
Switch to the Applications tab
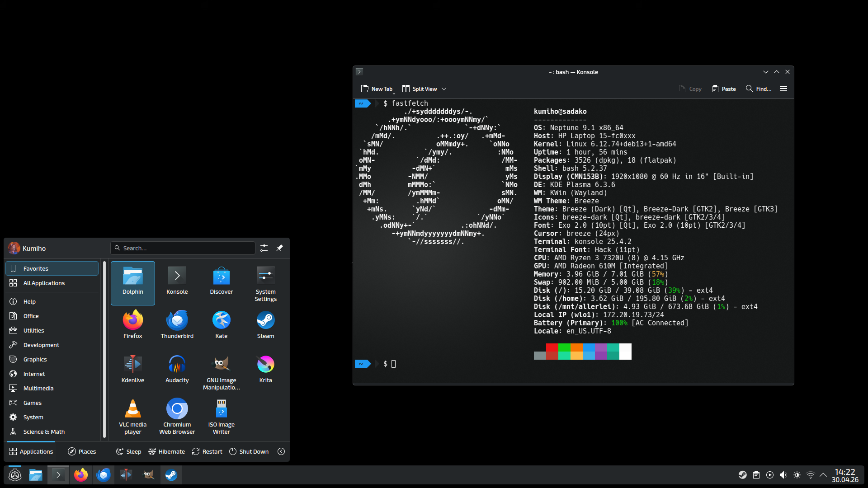click(x=31, y=451)
